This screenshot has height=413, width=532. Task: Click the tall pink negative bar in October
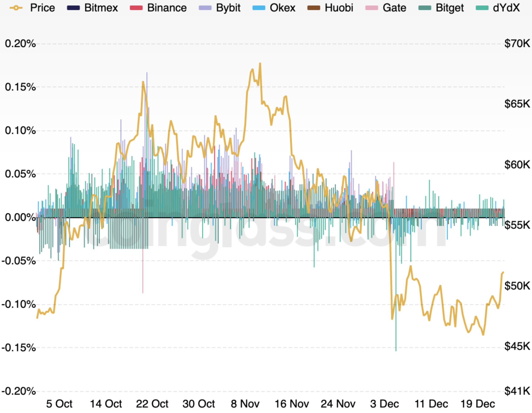point(143,255)
